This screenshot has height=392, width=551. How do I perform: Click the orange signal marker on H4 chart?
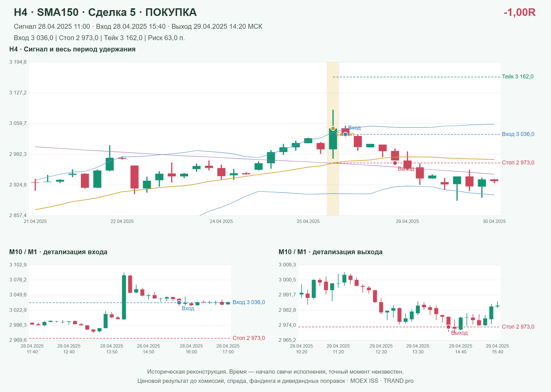pos(333,128)
